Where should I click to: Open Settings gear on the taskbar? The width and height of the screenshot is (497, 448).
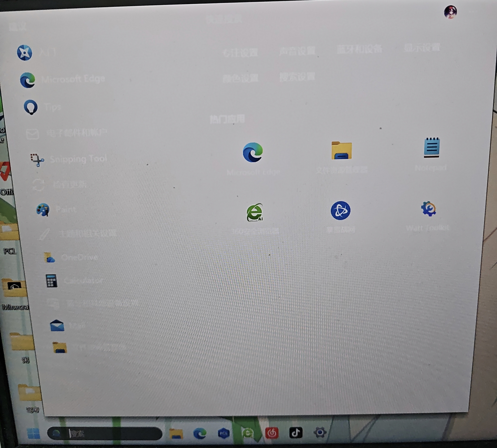point(320,432)
